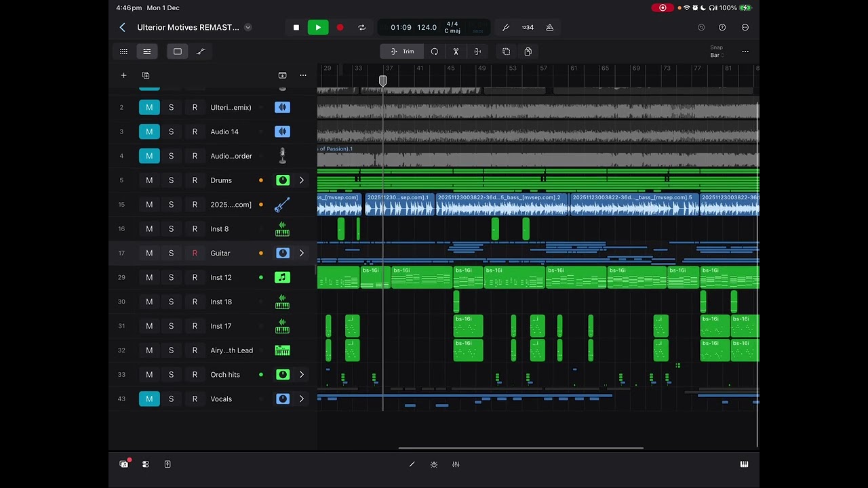Click the 01:09 position display
This screenshot has height=488, width=868.
(401, 27)
